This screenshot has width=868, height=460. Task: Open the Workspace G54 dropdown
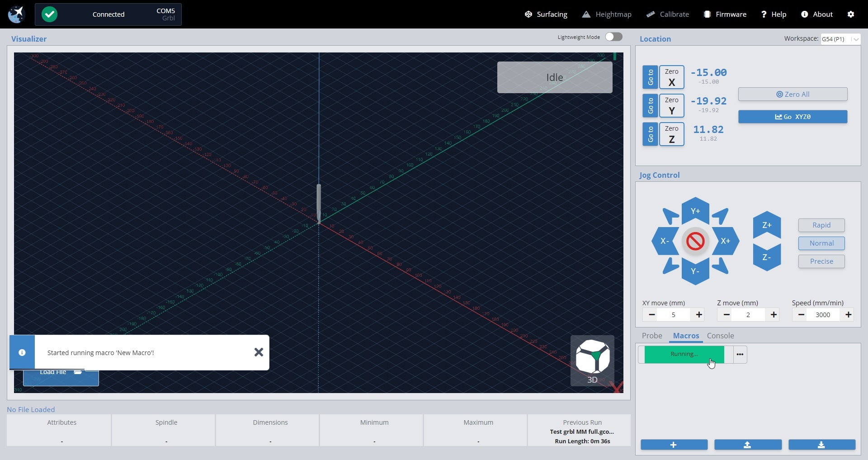pyautogui.click(x=840, y=39)
